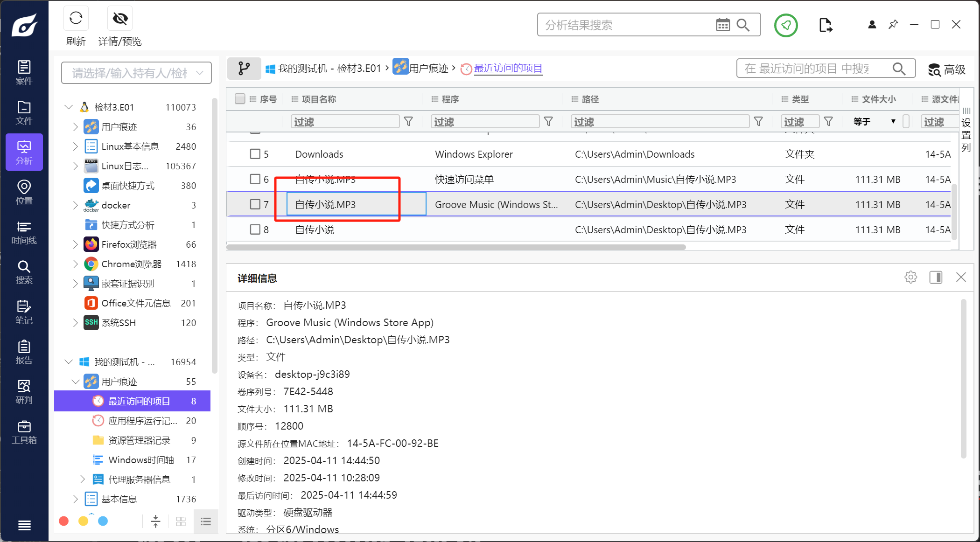Open the 请选择/输入持有人 dropdown
Image resolution: width=980 pixels, height=542 pixels.
tap(136, 73)
